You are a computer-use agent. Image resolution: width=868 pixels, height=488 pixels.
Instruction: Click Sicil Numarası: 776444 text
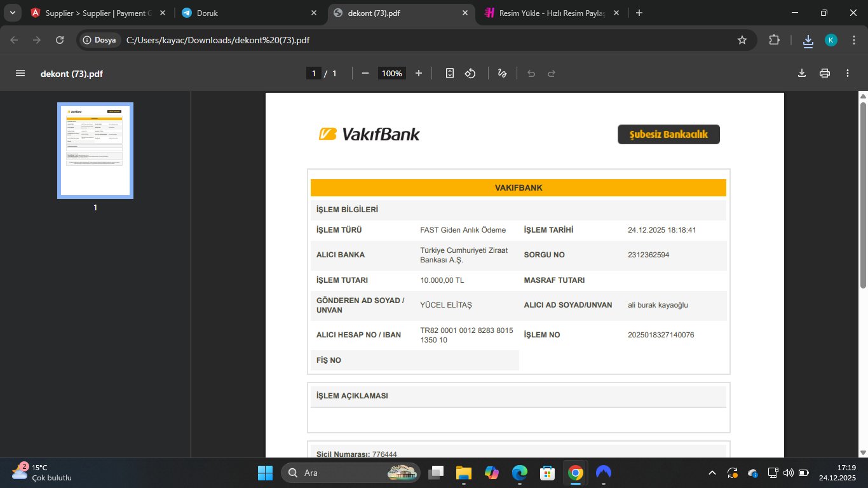(x=356, y=454)
